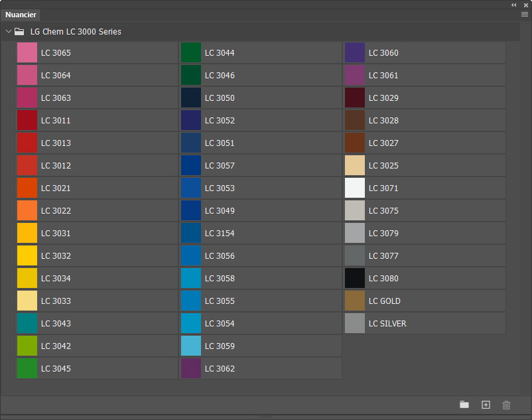Pick the LC 3012 swatch
This screenshot has width=532, height=420.
[x=27, y=165]
